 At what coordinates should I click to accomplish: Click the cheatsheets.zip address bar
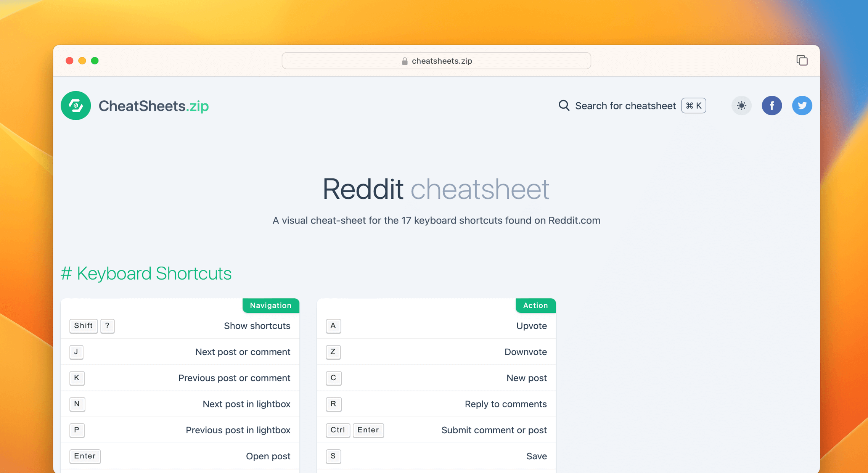click(x=436, y=61)
